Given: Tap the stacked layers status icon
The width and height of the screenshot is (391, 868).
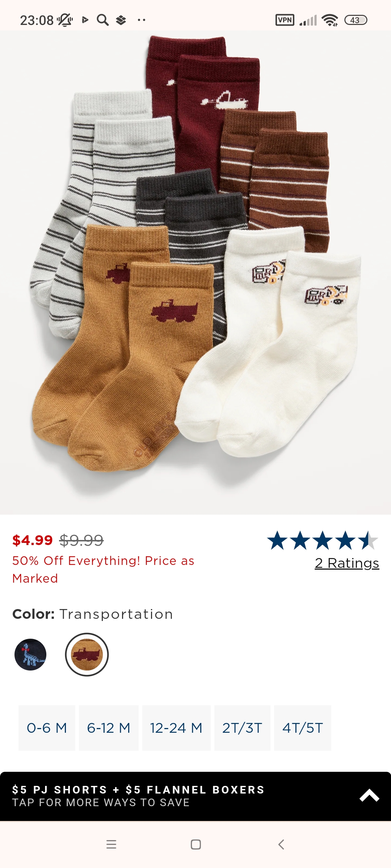Looking at the screenshot, I should [x=121, y=20].
